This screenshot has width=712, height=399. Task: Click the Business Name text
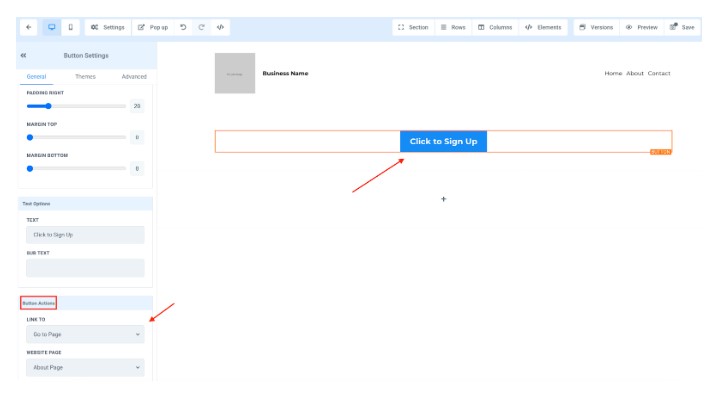(285, 73)
